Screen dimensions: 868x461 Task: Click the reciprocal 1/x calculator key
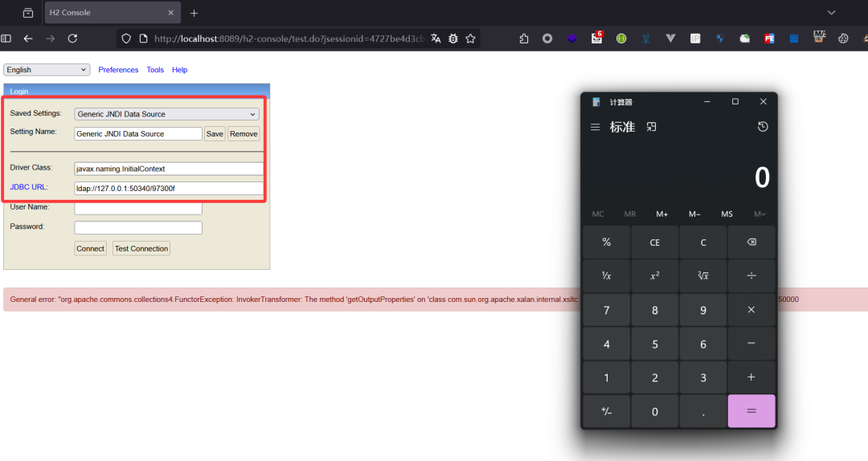(607, 275)
